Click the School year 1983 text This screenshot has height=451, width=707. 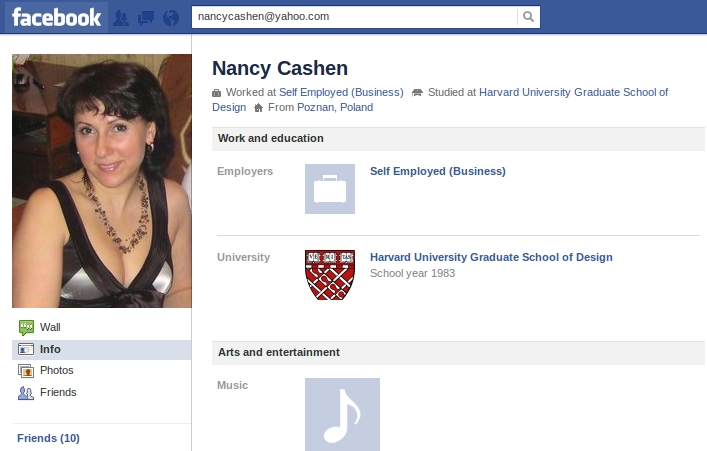pos(413,273)
